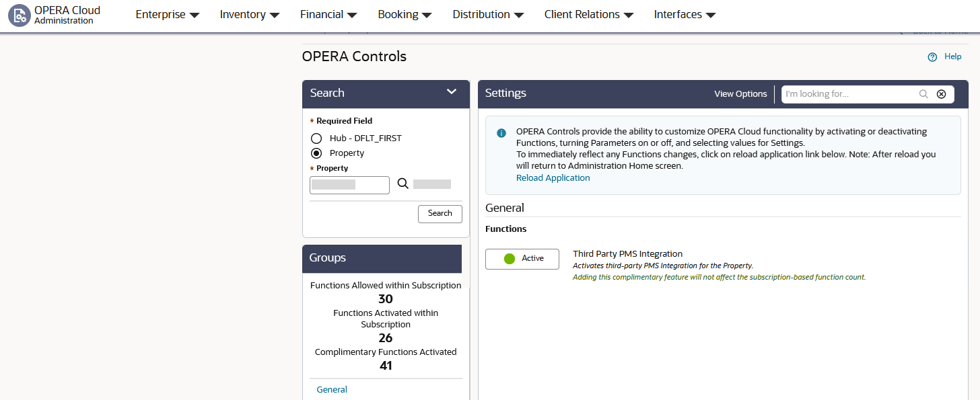
Task: Click View Options in Settings header
Action: (x=740, y=94)
